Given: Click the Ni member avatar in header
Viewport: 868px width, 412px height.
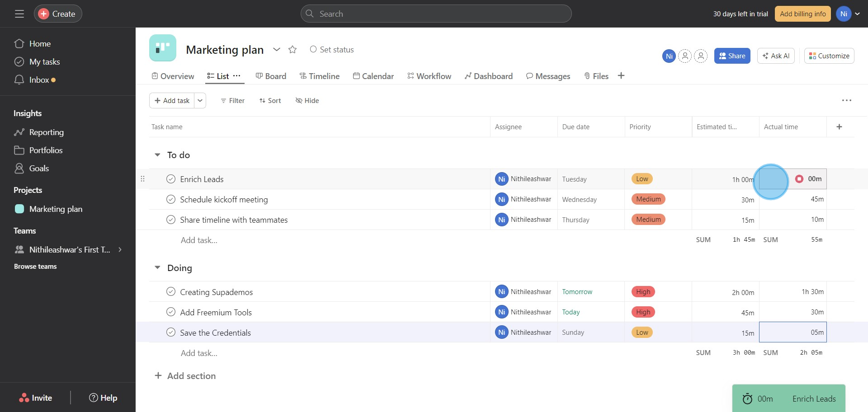Looking at the screenshot, I should (x=669, y=56).
